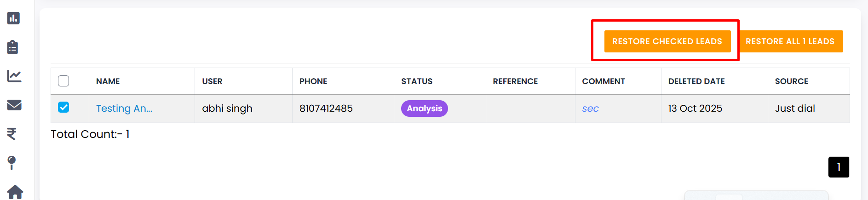The height and width of the screenshot is (200, 868).
Task: Open the line graph analytics sidebar icon
Action: tap(14, 76)
